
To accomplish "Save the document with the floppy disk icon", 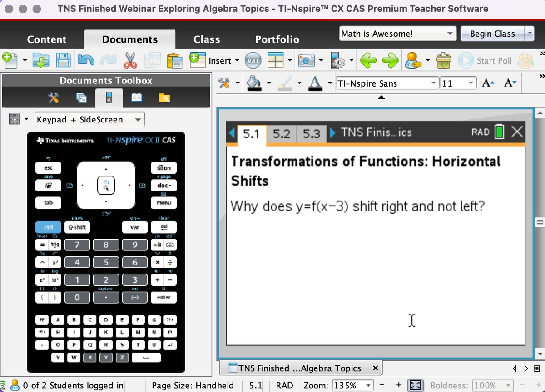I will pyautogui.click(x=63, y=60).
